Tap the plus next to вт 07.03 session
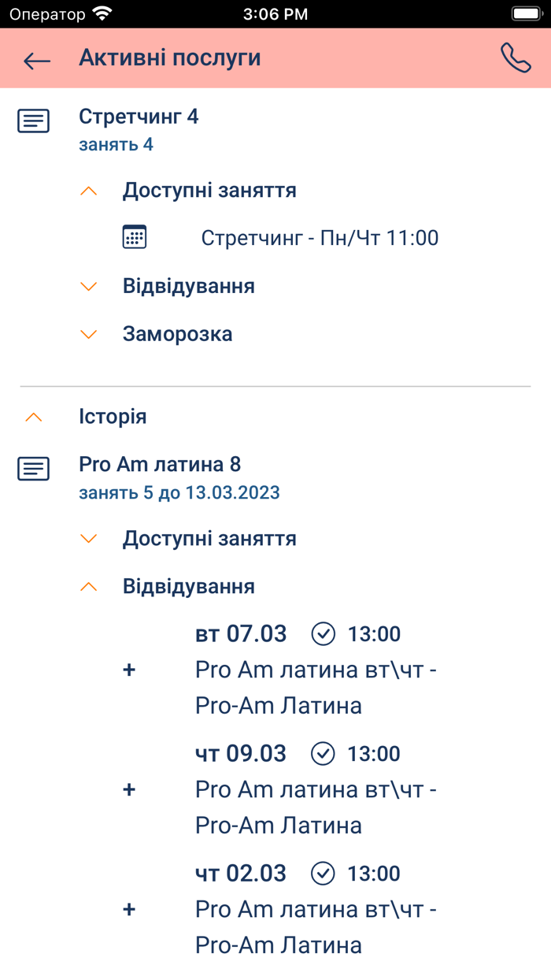Viewport: 551px width, 980px height. (129, 669)
